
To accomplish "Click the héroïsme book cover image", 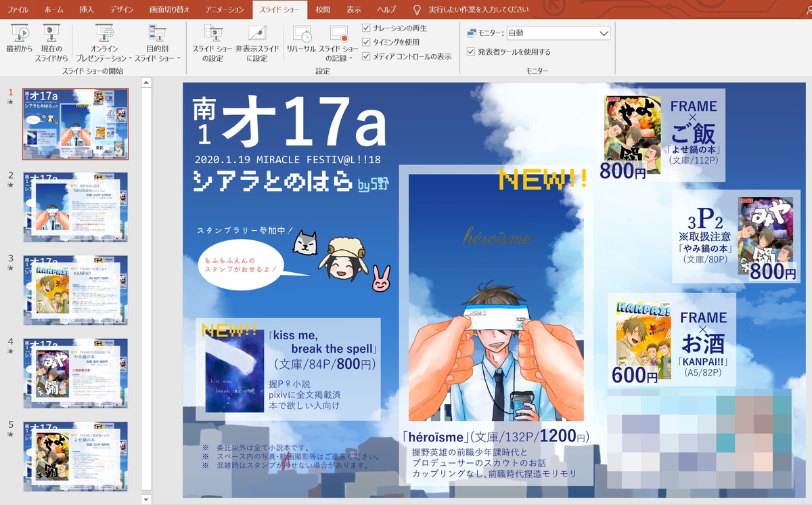I will click(x=496, y=298).
